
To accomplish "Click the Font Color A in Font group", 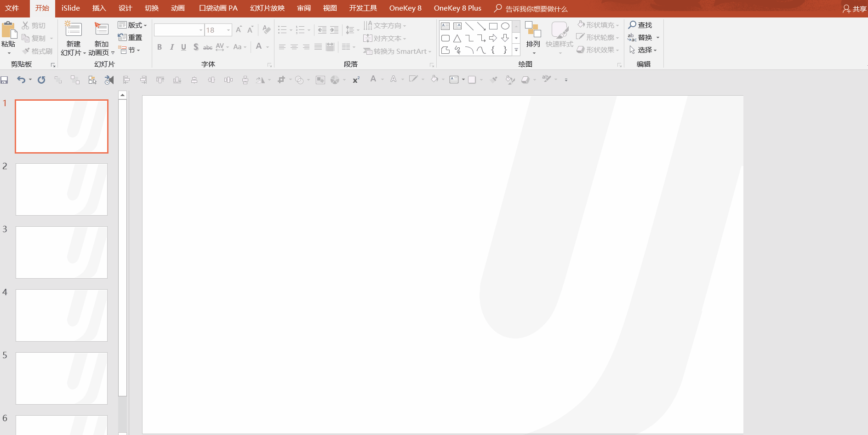I will [x=259, y=46].
